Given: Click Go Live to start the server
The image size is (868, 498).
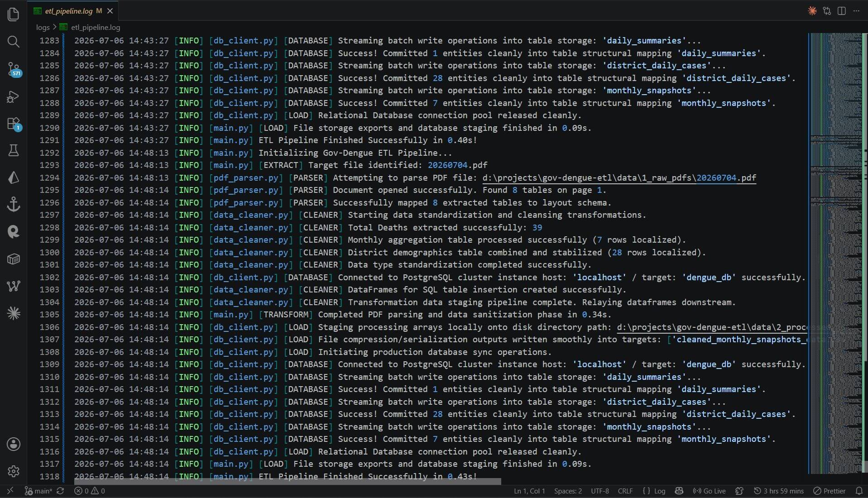Looking at the screenshot, I should point(709,491).
